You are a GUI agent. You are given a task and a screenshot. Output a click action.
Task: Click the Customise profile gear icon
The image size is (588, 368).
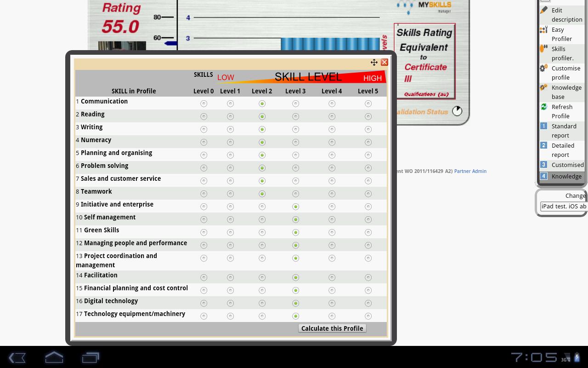pos(544,68)
